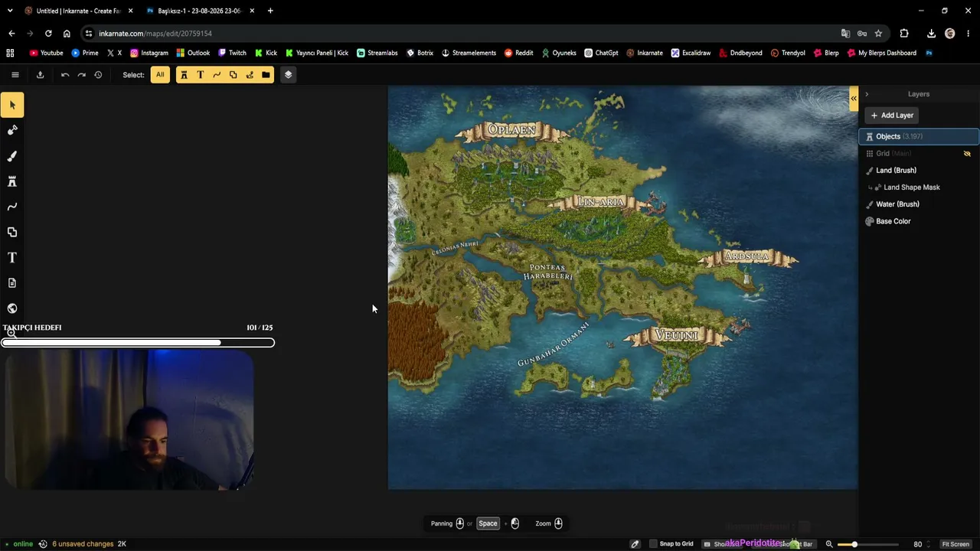Go back in the browser
The height and width of the screenshot is (551, 980).
pyautogui.click(x=11, y=34)
